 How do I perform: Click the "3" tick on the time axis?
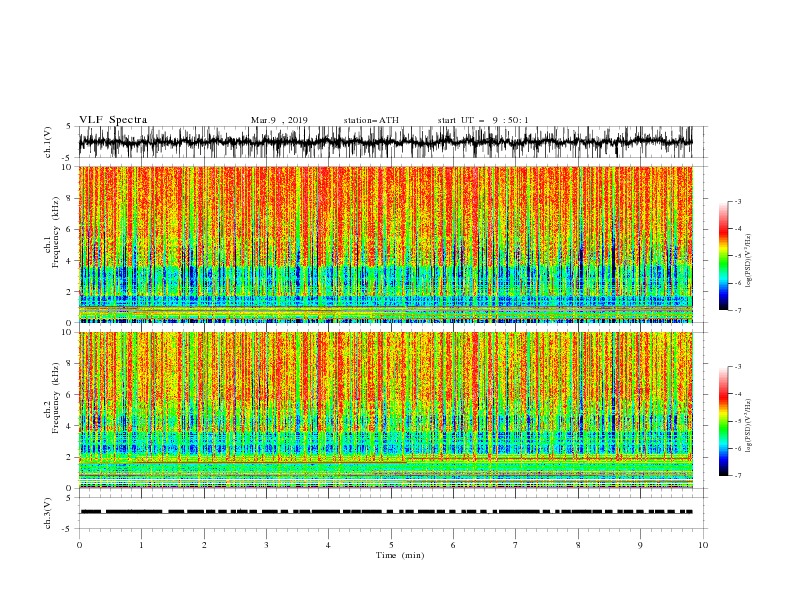[x=267, y=545]
